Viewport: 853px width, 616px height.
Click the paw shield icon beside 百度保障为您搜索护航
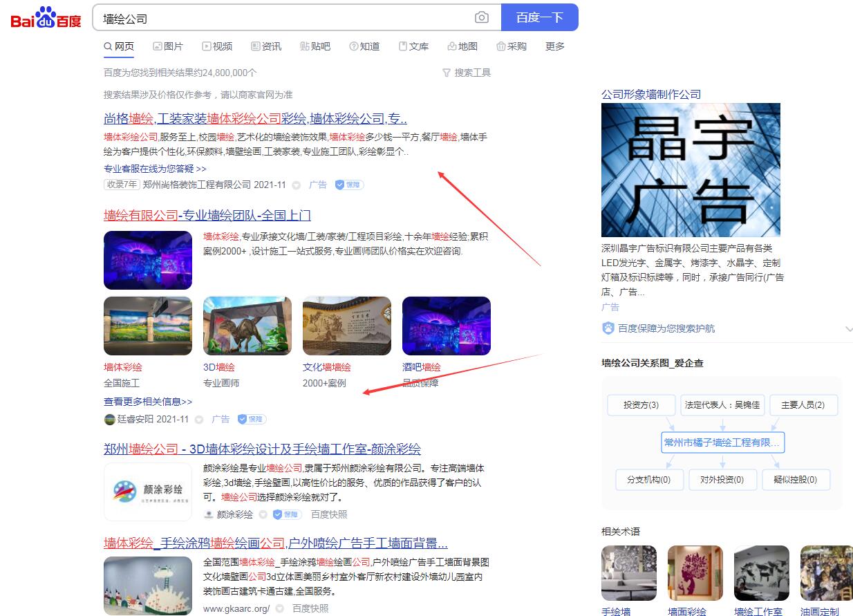coord(608,328)
